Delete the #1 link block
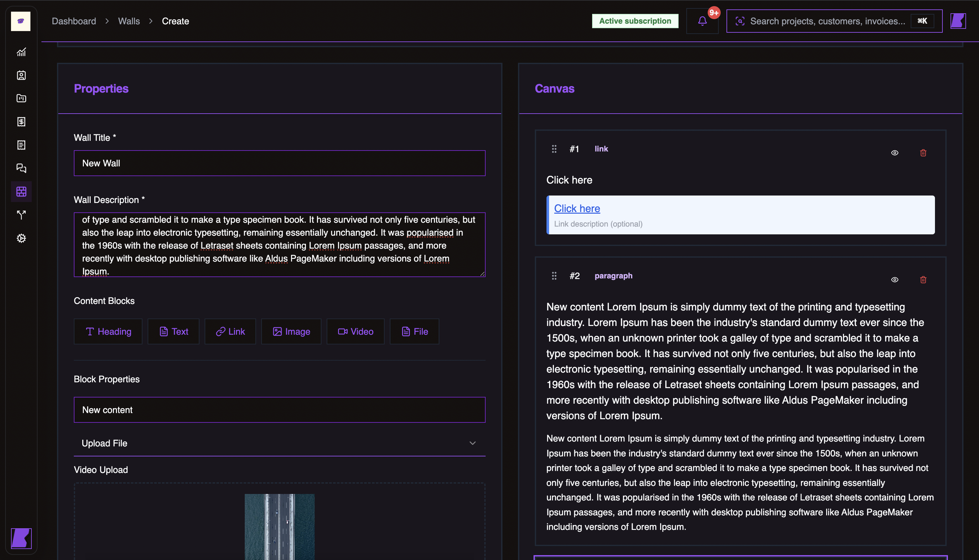The width and height of the screenshot is (979, 560). click(x=923, y=153)
